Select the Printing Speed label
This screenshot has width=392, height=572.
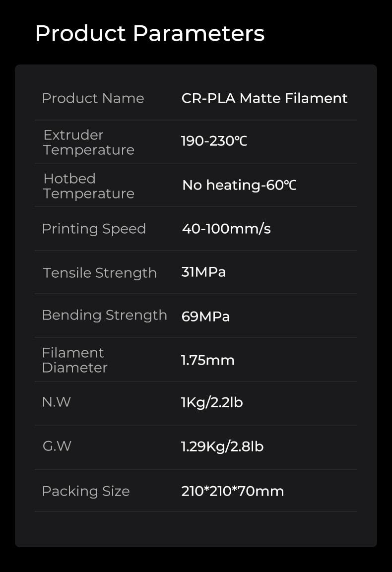(94, 229)
